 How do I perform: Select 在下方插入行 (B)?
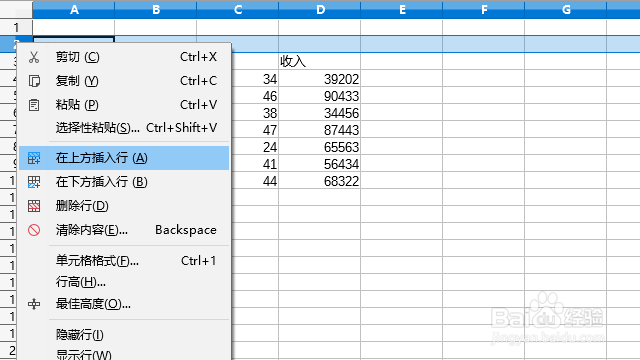click(124, 182)
